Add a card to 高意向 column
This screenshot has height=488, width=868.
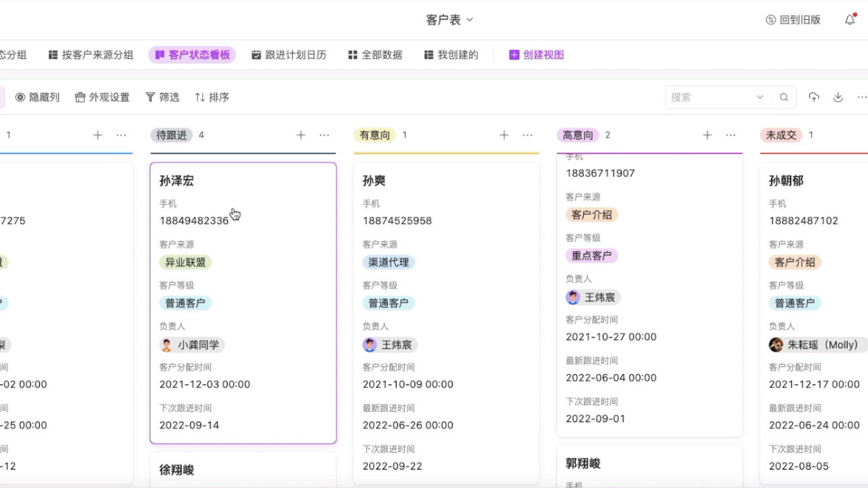click(x=707, y=136)
